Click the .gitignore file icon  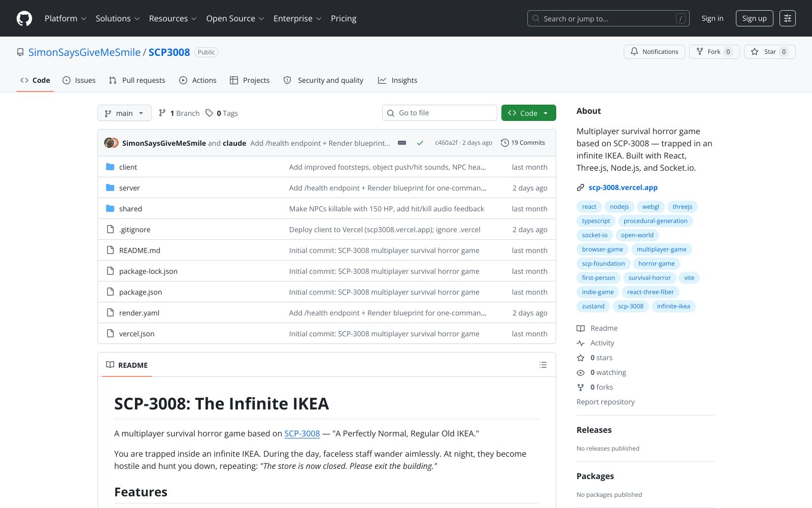pos(110,229)
